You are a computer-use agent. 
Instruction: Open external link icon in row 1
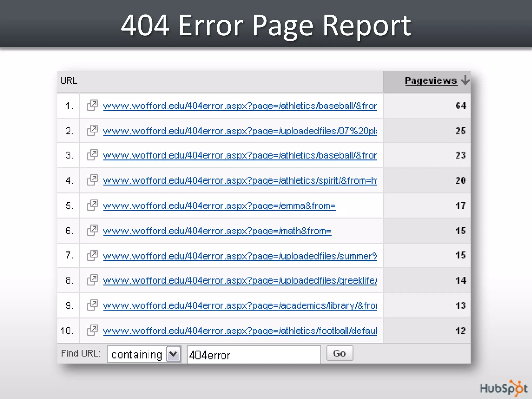92,105
